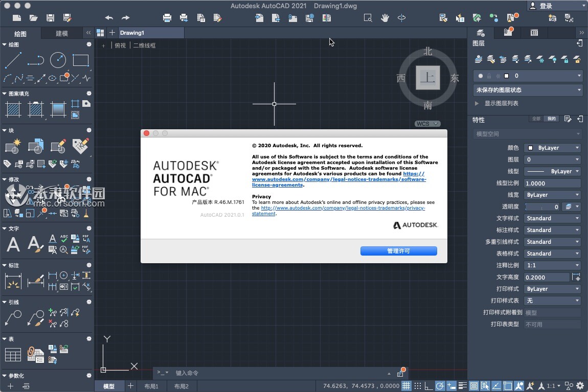This screenshot has height=392, width=588.
Task: Click the Print icon in toolbar
Action: point(167,17)
